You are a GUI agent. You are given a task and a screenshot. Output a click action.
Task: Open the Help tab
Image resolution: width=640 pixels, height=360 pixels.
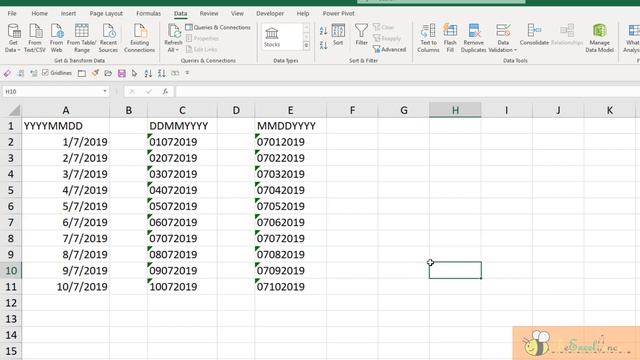coord(302,13)
